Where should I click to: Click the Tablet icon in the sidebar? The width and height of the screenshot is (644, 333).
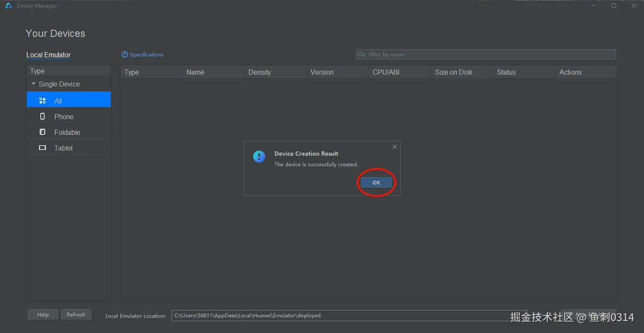tap(42, 148)
